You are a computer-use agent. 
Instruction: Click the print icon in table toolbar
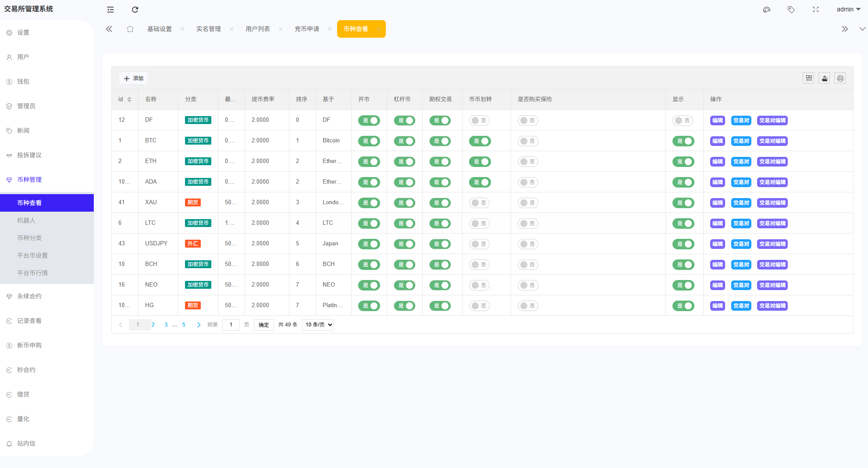(840, 78)
